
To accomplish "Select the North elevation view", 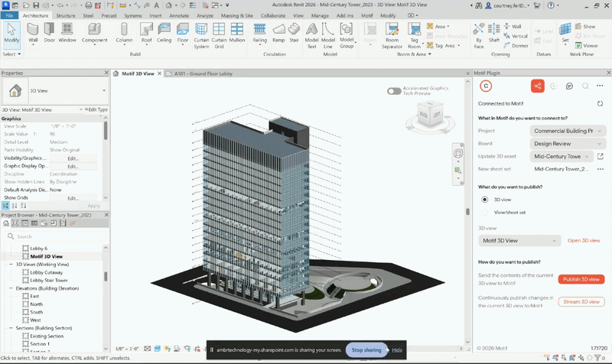I will [36, 304].
